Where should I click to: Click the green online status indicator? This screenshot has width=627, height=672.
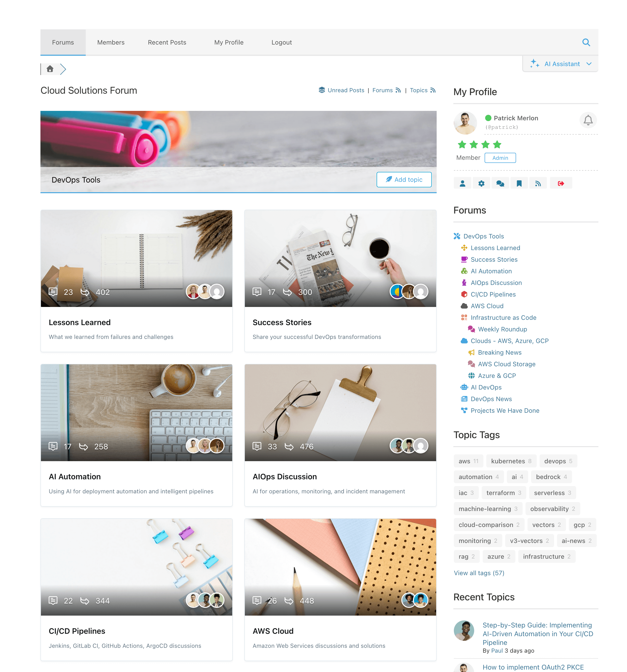click(x=488, y=118)
